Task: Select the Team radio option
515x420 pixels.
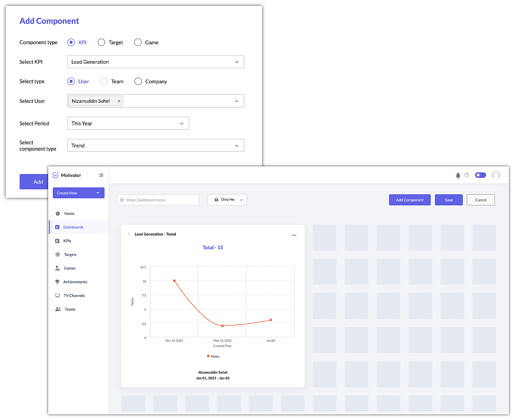Action: point(104,81)
